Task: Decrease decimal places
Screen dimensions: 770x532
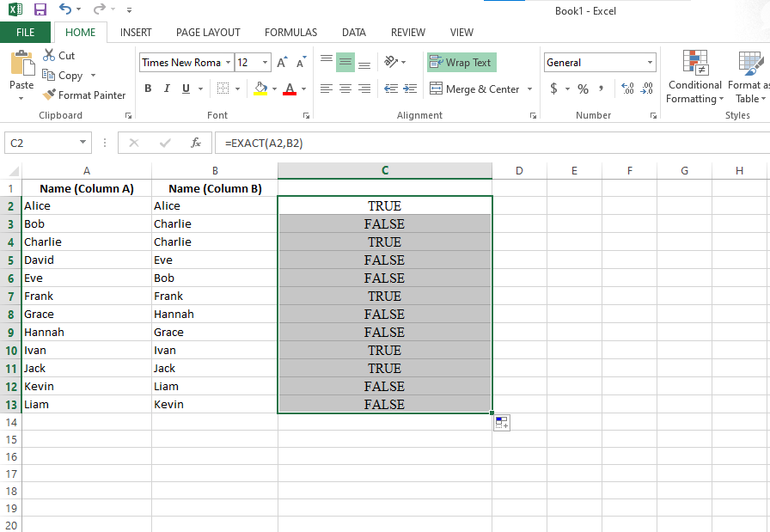Action: click(647, 89)
